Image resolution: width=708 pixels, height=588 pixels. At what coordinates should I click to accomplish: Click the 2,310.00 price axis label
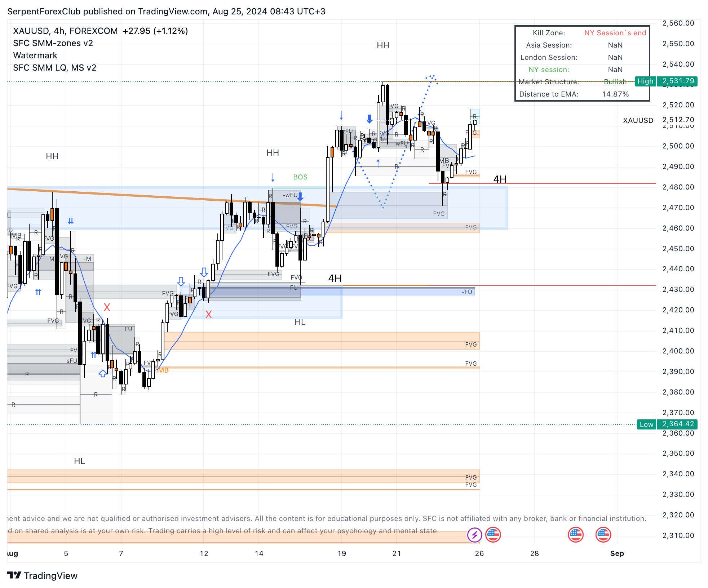(x=678, y=535)
